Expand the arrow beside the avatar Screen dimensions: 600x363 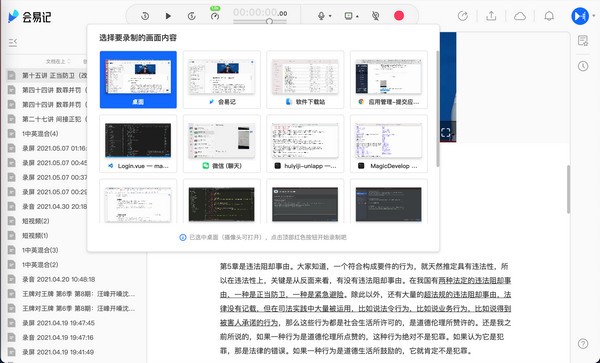click(593, 16)
